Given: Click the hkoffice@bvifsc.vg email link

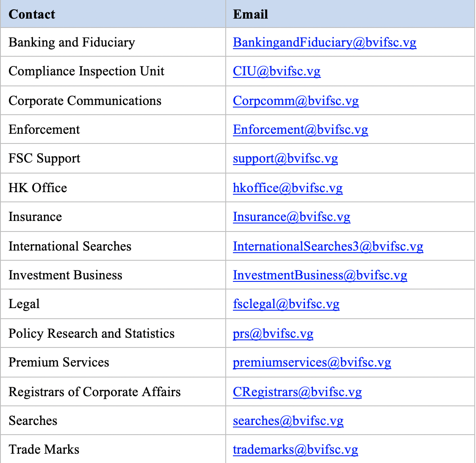Looking at the screenshot, I should (x=288, y=188).
